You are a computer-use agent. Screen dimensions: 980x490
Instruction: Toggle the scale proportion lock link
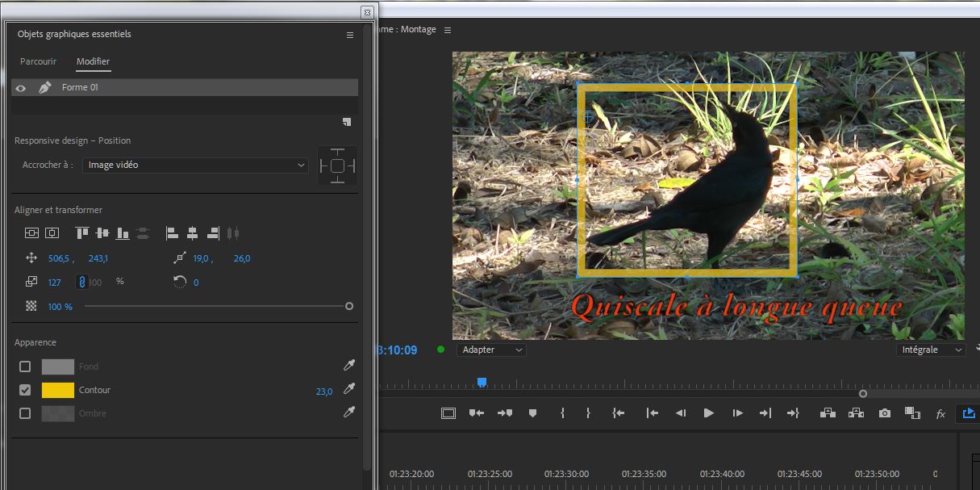point(81,282)
